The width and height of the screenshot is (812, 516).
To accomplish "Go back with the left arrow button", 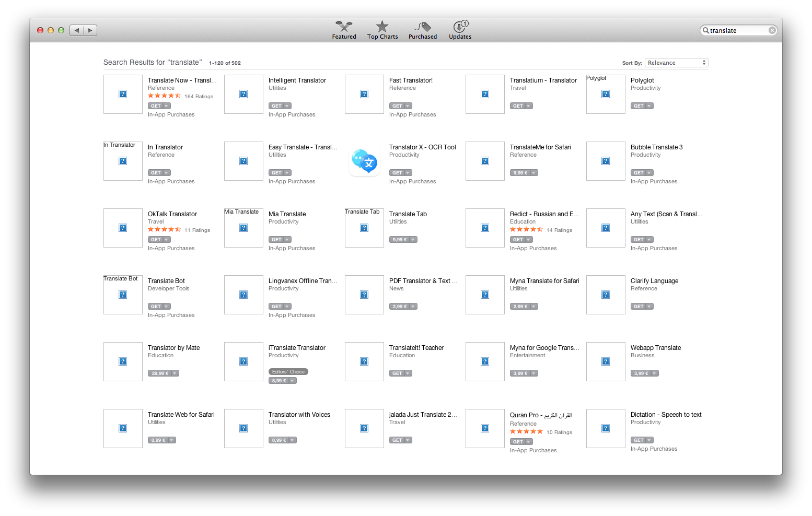I will pyautogui.click(x=77, y=30).
